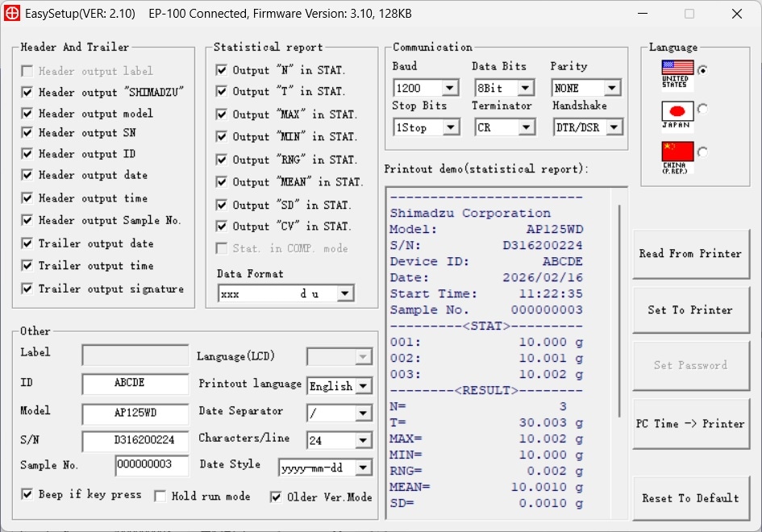Toggle the Beep if key press checkbox

click(27, 495)
